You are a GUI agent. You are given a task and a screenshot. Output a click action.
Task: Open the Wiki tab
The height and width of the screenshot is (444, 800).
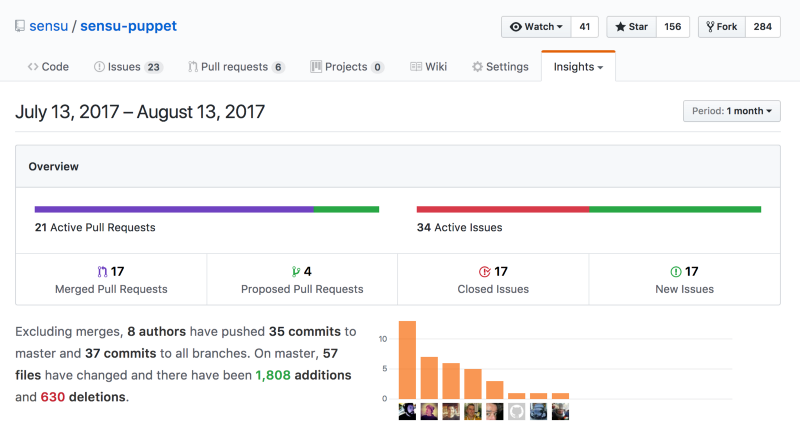(x=429, y=67)
